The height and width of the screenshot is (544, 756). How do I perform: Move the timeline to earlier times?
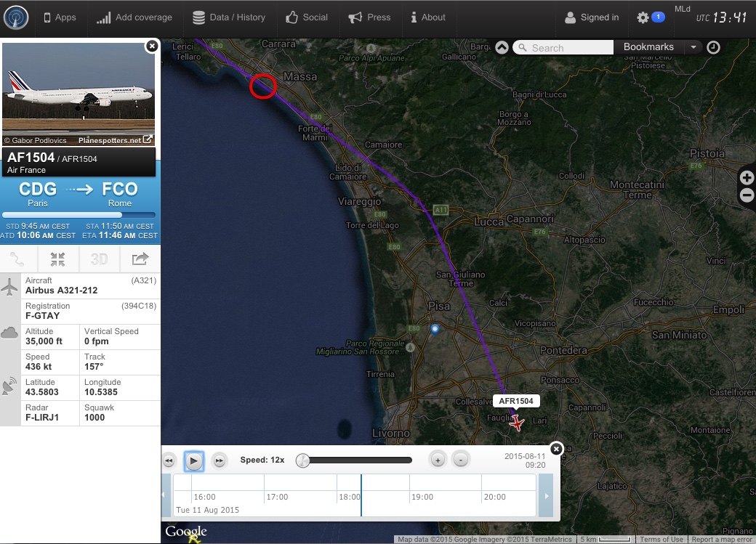tap(166, 495)
